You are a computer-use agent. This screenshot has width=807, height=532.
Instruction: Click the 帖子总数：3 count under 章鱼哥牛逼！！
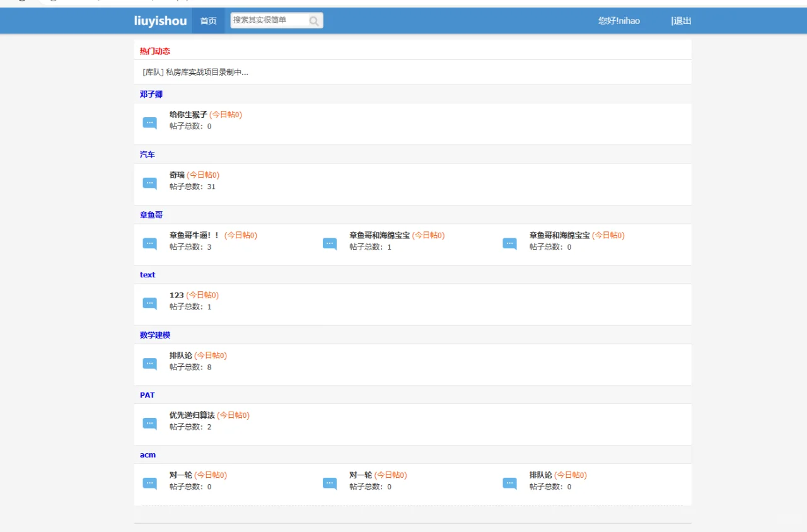coord(190,247)
